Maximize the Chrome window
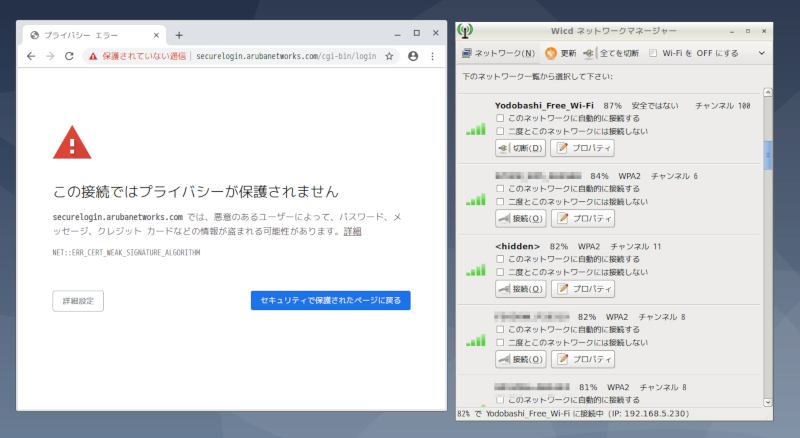The height and width of the screenshot is (438, 800). tap(417, 33)
